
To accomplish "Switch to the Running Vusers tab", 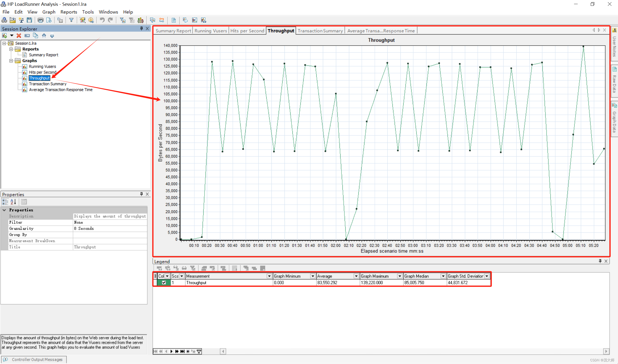I will 211,30.
